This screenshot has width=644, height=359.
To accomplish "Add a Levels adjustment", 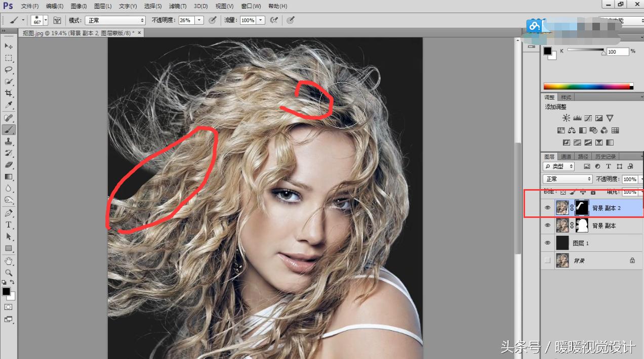I will coord(577,118).
